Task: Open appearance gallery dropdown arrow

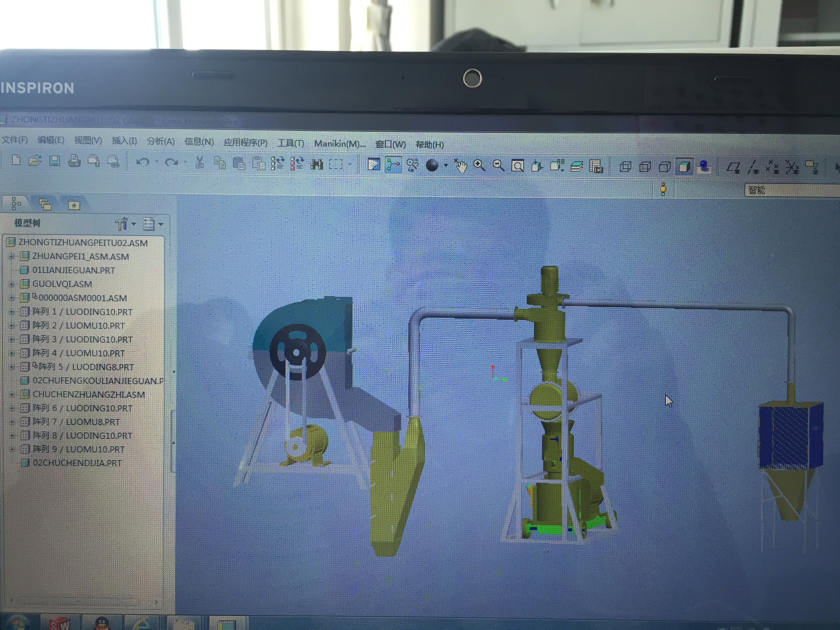Action: pos(446,165)
